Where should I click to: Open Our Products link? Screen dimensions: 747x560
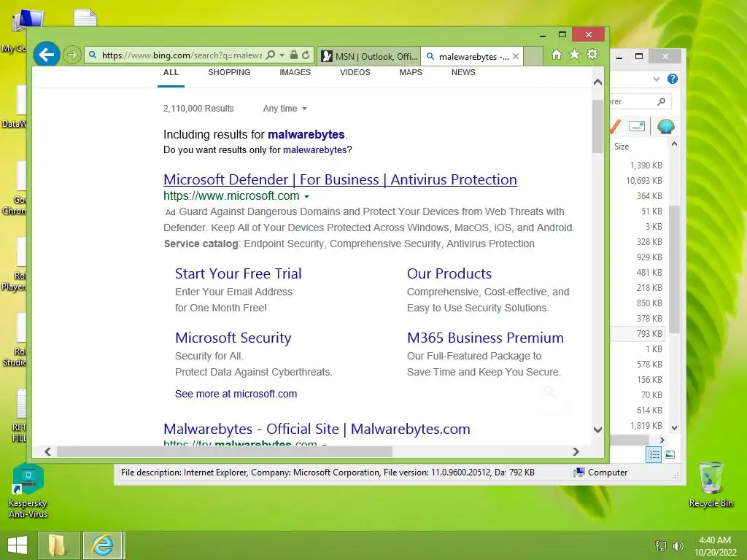click(x=449, y=274)
